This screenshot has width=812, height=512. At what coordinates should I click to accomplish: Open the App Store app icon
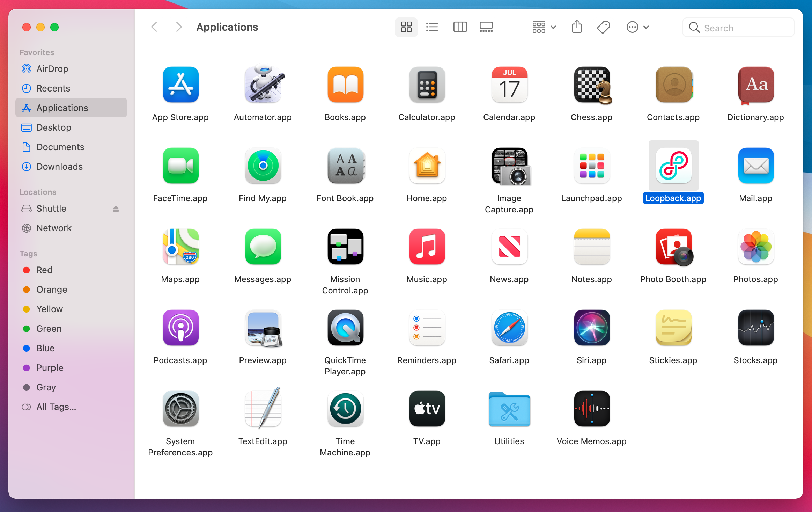(x=180, y=85)
